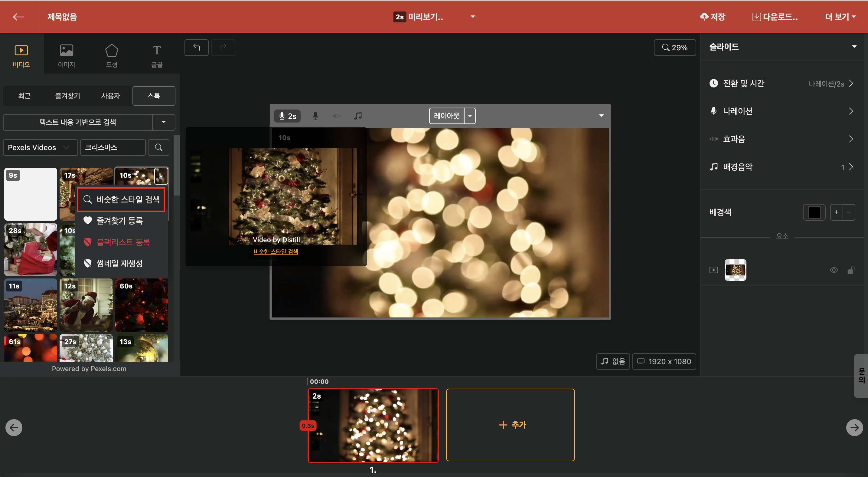The image size is (868, 477).
Task: Click the minus button next to 배경색
Action: coord(849,212)
